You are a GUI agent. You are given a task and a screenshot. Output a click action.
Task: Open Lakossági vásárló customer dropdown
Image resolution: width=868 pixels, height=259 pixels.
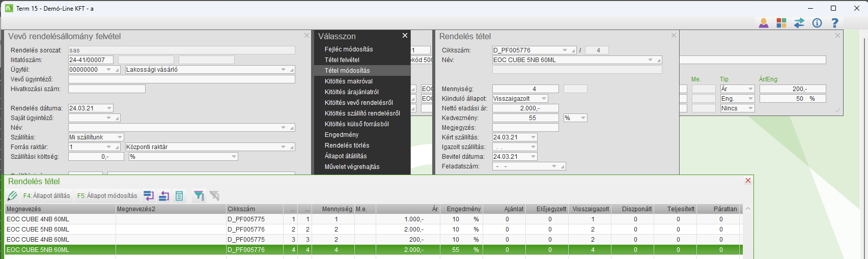click(284, 70)
